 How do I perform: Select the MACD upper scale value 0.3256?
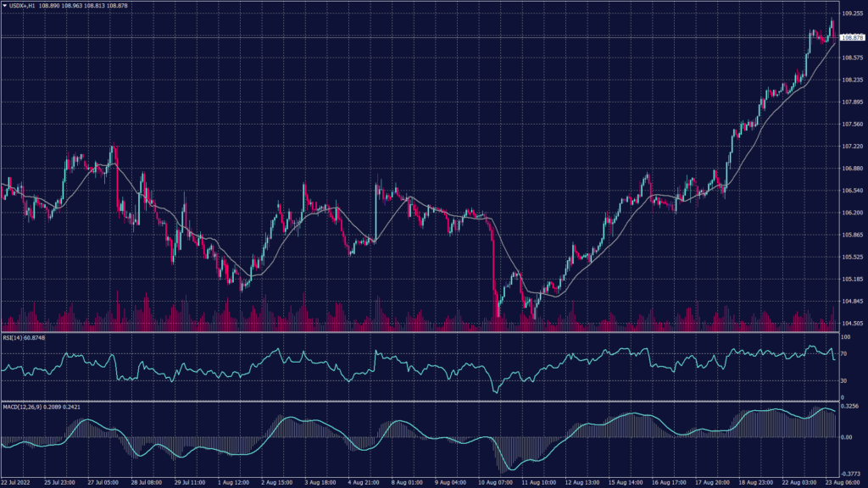(x=848, y=407)
